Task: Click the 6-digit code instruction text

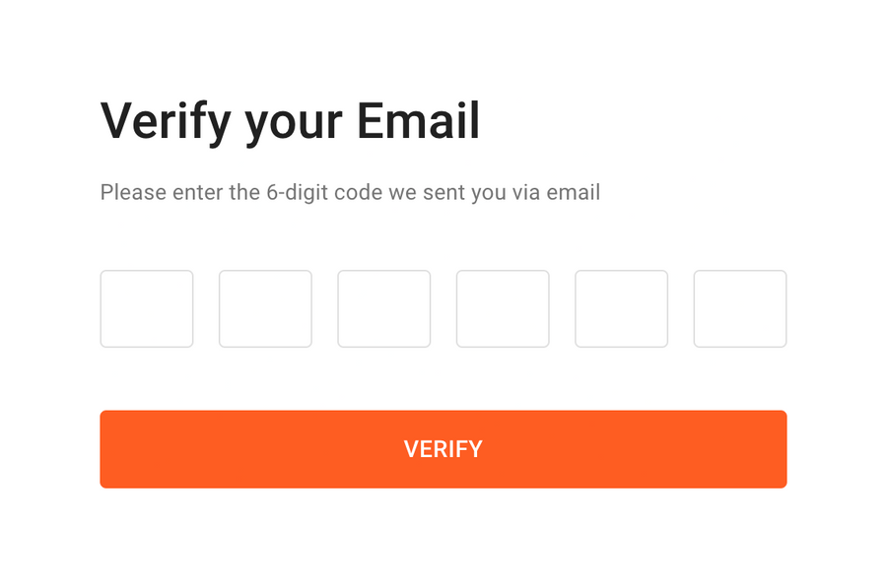Action: (x=349, y=192)
